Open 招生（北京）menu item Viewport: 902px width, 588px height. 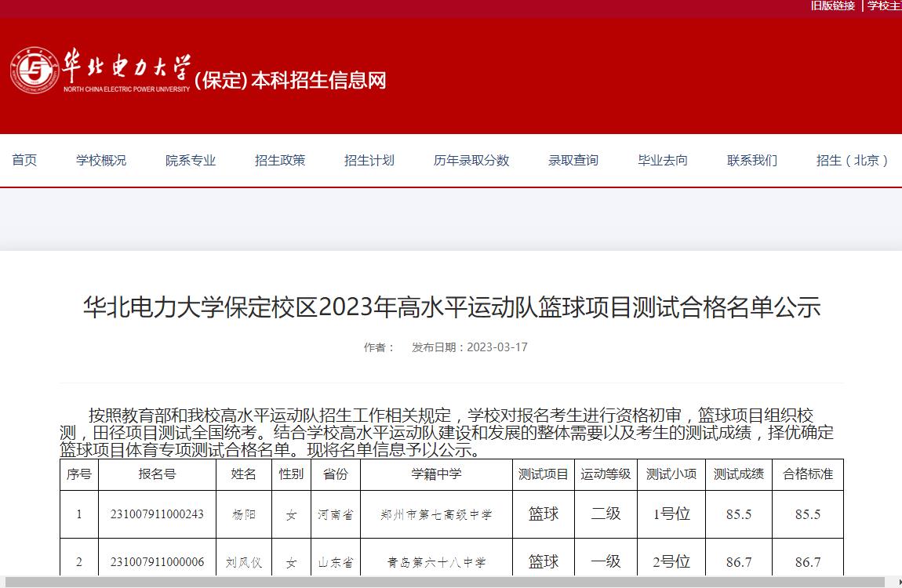tap(853, 161)
